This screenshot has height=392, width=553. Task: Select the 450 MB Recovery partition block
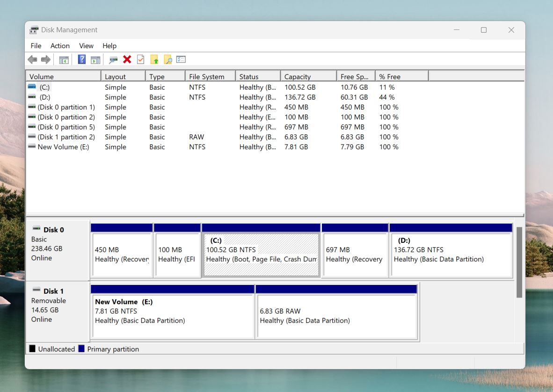tap(122, 251)
